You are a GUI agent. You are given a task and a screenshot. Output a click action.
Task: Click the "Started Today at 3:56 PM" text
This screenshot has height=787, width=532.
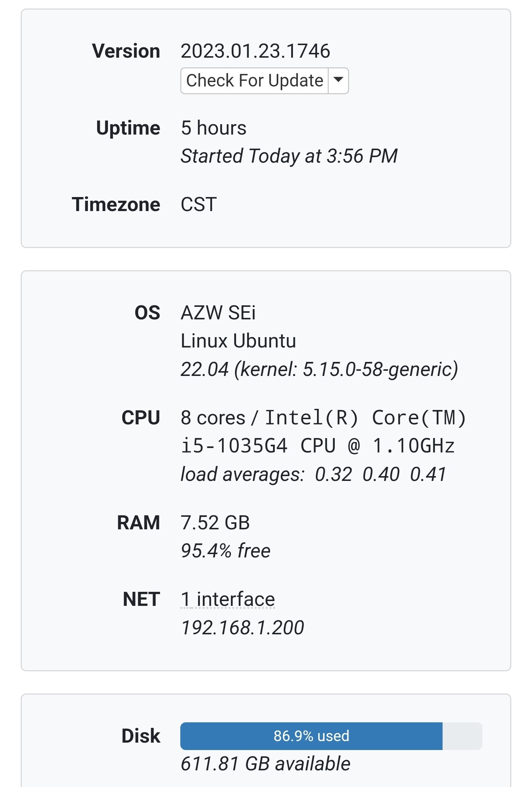pos(289,156)
